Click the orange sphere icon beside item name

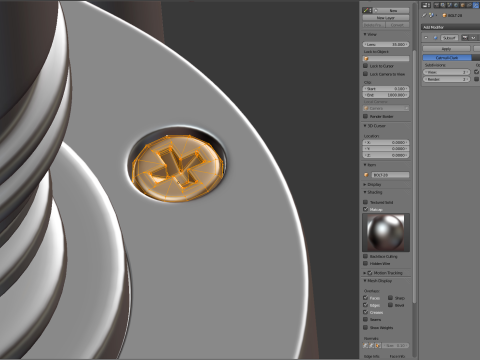(x=366, y=175)
